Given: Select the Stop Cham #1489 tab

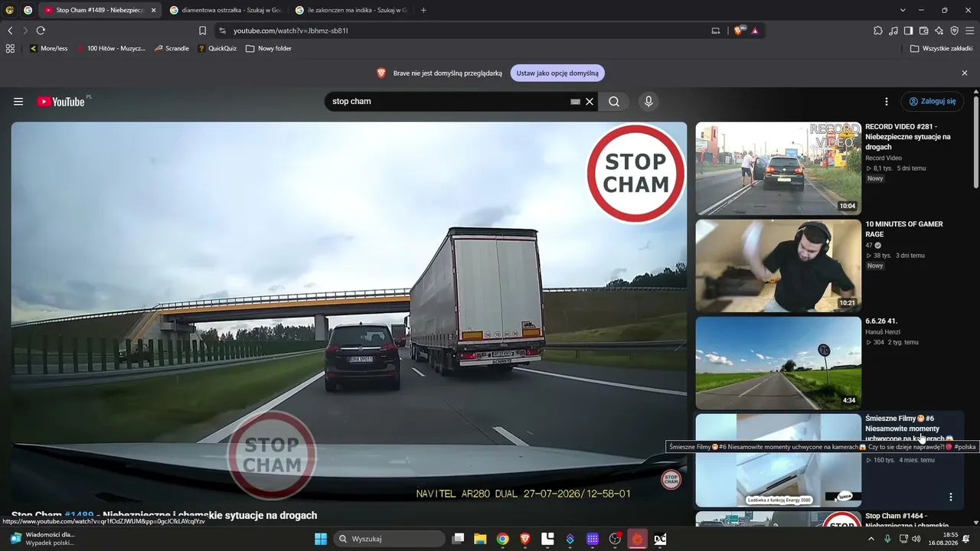Looking at the screenshot, I should [x=100, y=10].
